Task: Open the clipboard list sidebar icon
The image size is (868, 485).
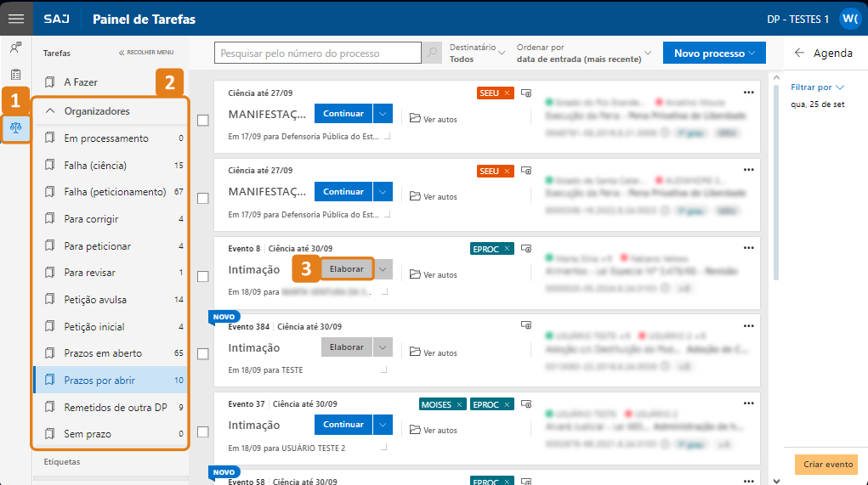Action: tap(16, 74)
